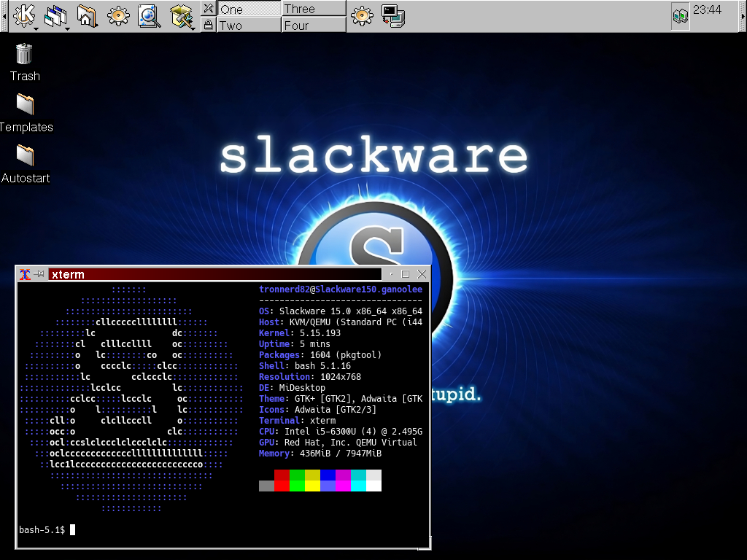
Task: Click the bright yellow neofetch color block
Action: pyautogui.click(x=312, y=486)
